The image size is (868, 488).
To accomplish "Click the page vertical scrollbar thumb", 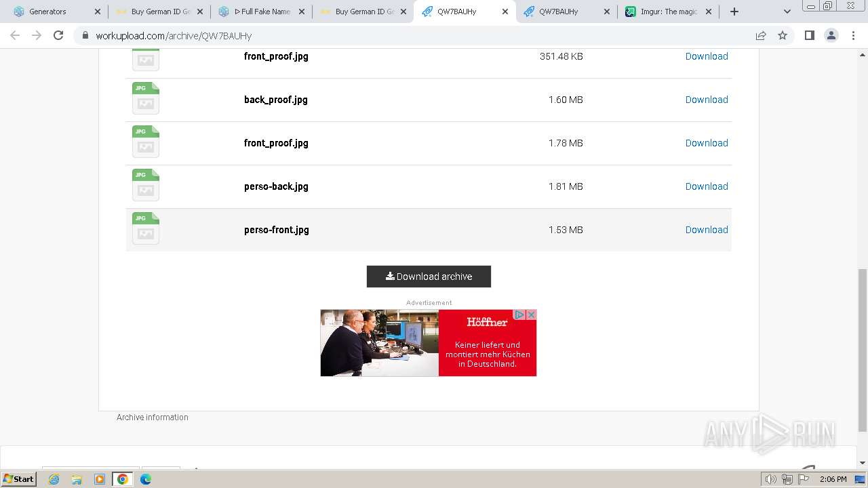I will tap(862, 350).
